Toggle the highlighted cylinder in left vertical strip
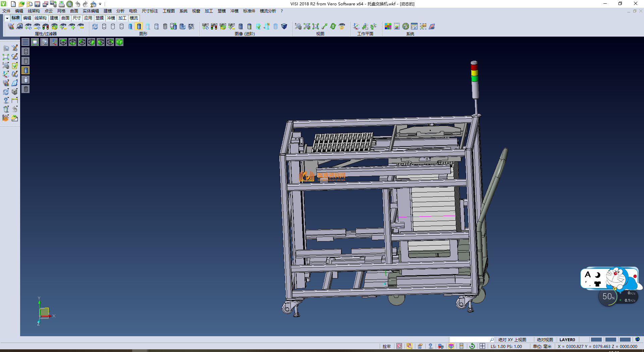The image size is (644, 352). coord(26,70)
